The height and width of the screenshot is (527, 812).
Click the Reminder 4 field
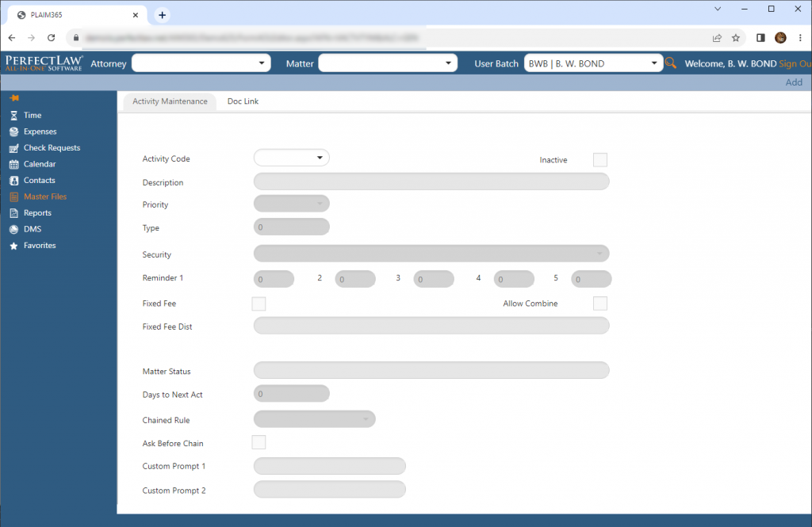click(514, 279)
